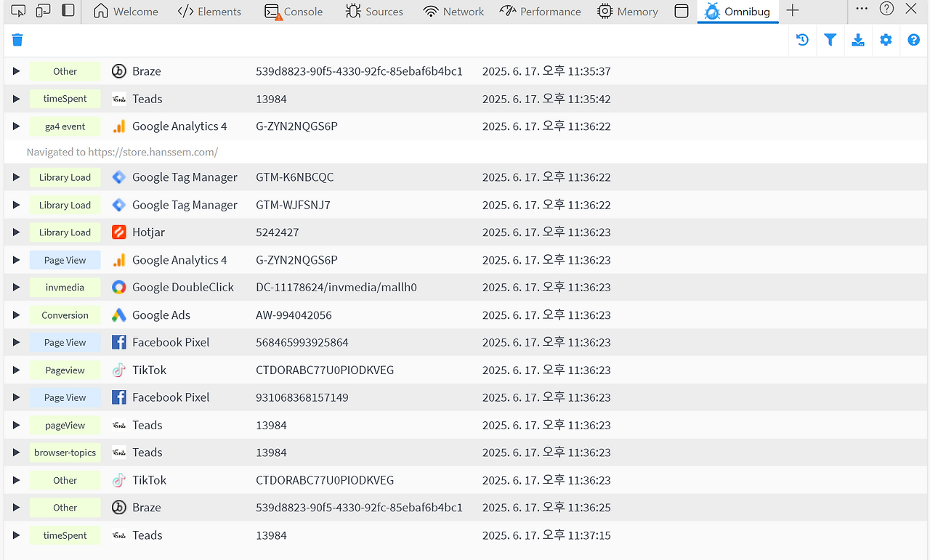
Task: Open the Performance tab
Action: [x=540, y=12]
